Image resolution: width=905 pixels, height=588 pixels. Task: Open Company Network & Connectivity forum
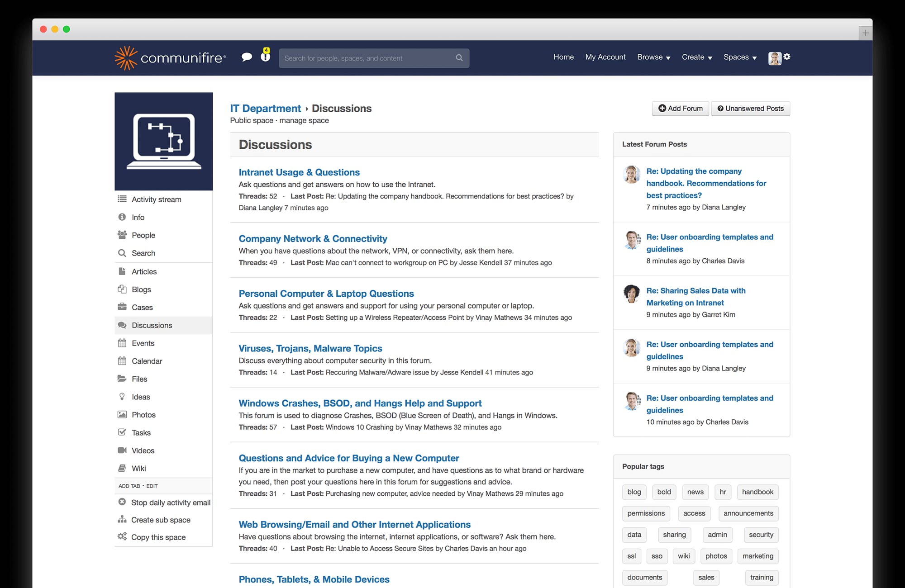click(313, 239)
